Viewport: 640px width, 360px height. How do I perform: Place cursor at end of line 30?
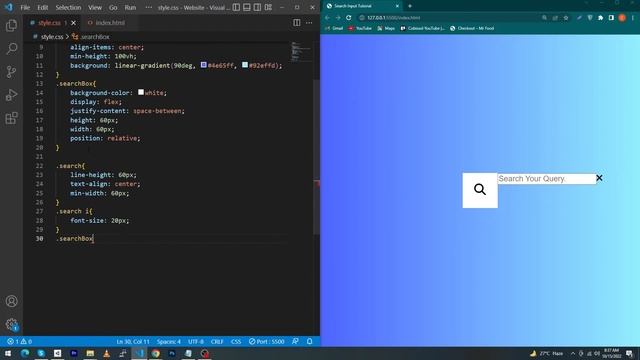(x=93, y=238)
